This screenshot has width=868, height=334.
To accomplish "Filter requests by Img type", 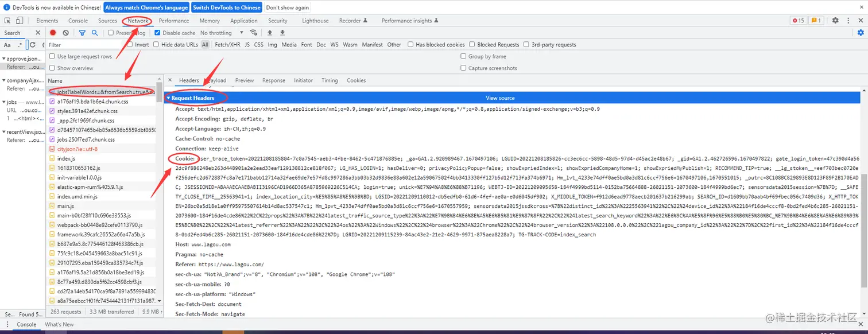I will [272, 45].
